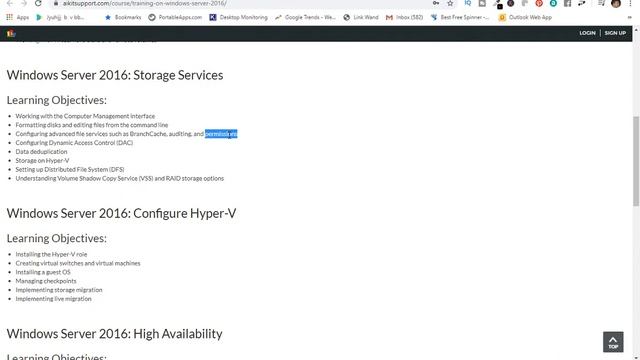Click the LOGIN link in the header

[587, 33]
